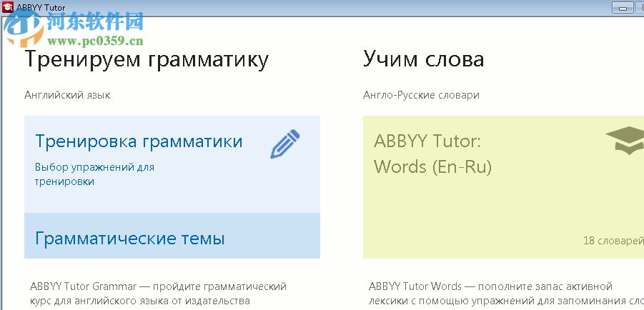Open Тренировка грамматики tile
Viewport: 644px width, 310px height.
point(172,164)
